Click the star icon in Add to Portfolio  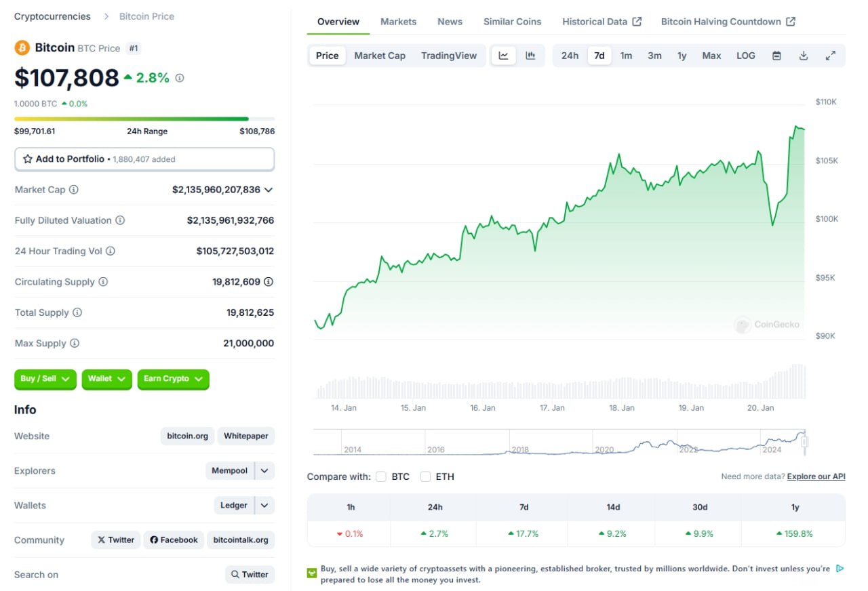(x=28, y=159)
